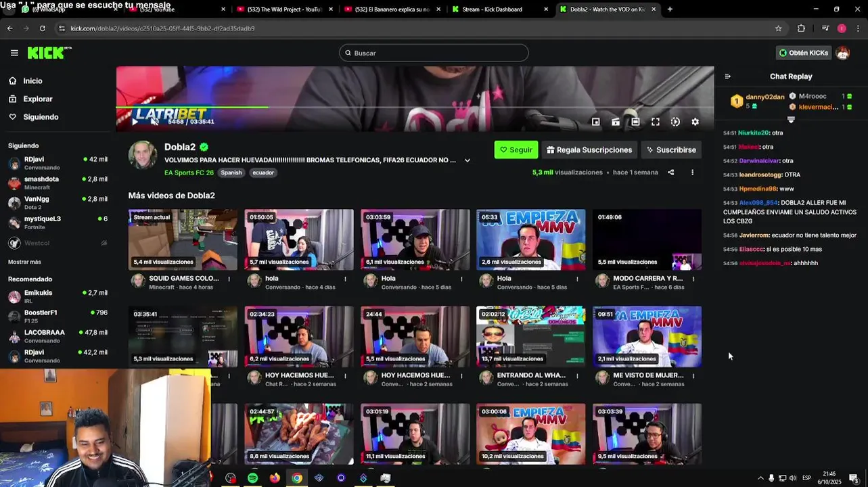Open Explorar in the sidebar
Image resolution: width=868 pixels, height=487 pixels.
tap(38, 99)
